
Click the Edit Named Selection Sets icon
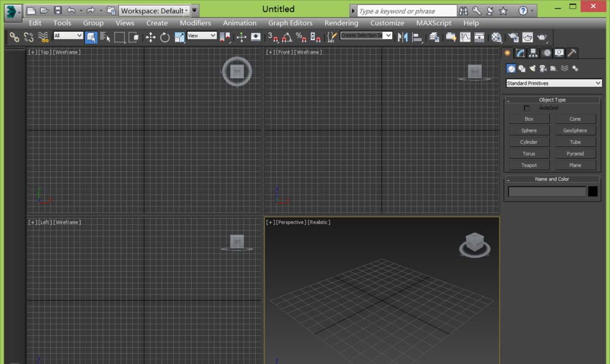click(x=331, y=37)
